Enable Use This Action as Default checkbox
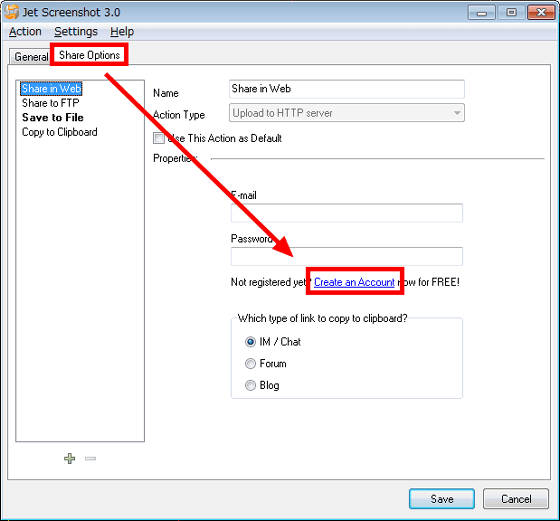The height and width of the screenshot is (521, 560). click(x=159, y=138)
